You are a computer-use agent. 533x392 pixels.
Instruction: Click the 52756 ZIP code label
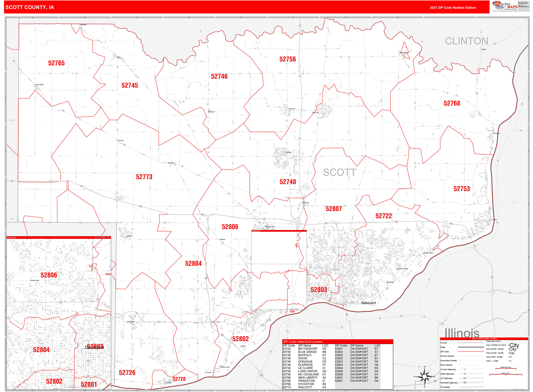click(288, 59)
